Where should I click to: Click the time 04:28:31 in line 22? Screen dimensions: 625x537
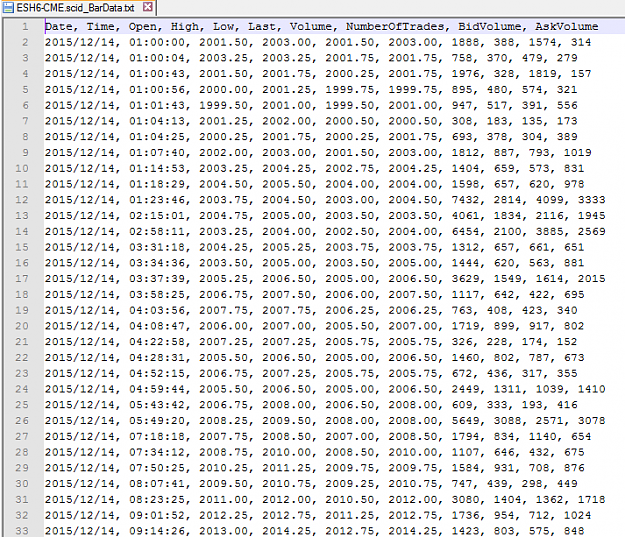click(x=157, y=358)
